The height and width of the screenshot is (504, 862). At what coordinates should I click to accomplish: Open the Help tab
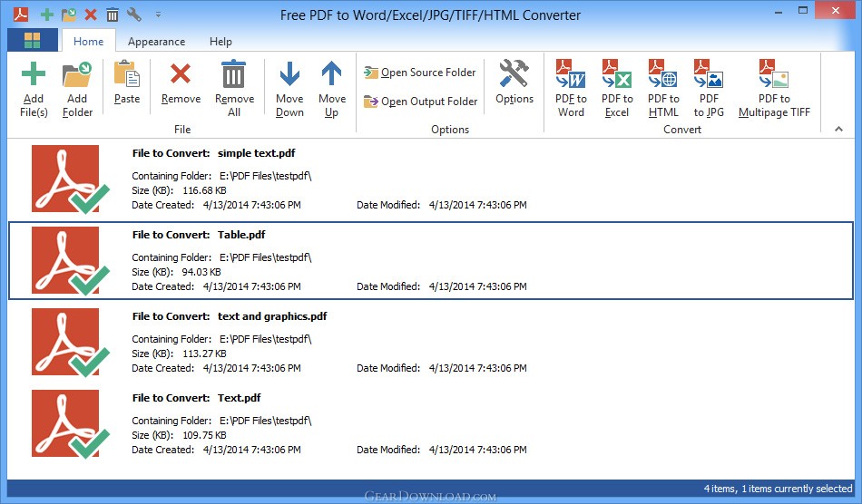[221, 41]
